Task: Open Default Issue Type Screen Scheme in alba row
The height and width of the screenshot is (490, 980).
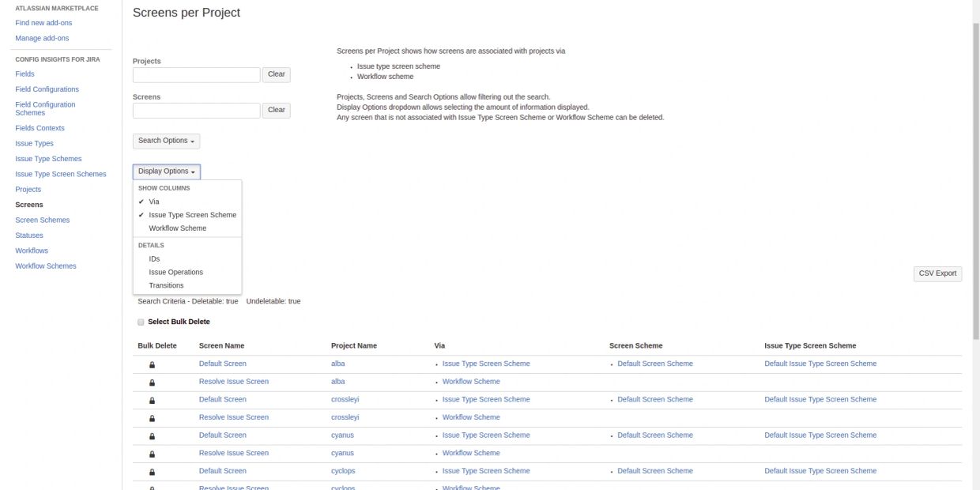Action: (x=820, y=364)
